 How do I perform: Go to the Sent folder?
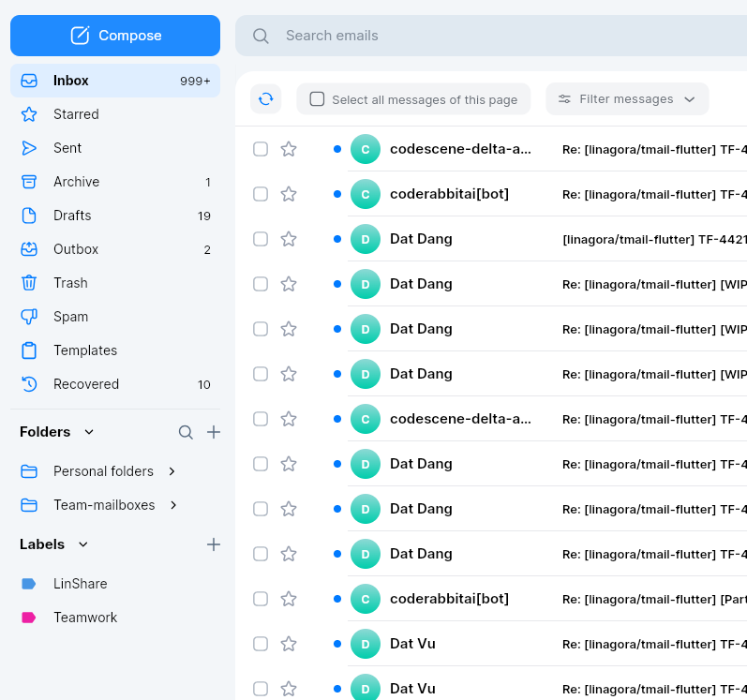click(114, 148)
